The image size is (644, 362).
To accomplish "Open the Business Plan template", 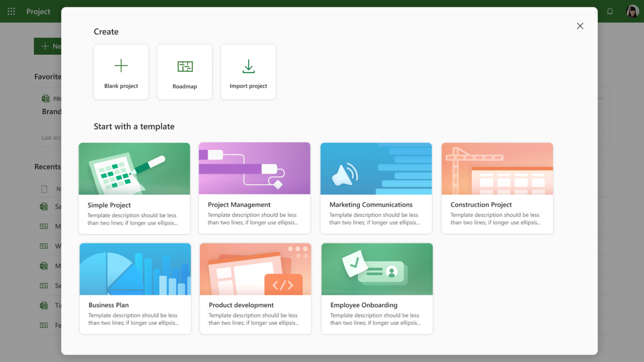I will 134,288.
